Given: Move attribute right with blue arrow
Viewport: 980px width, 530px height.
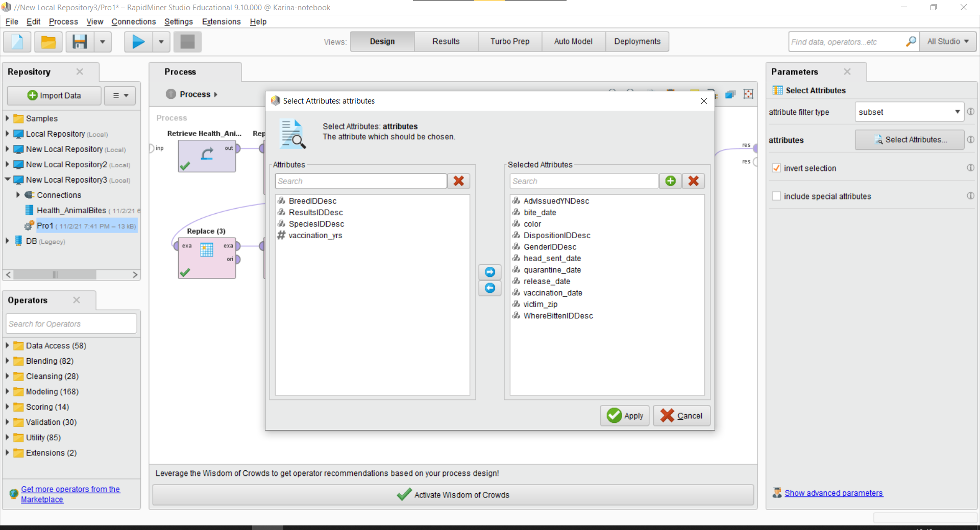Looking at the screenshot, I should click(489, 272).
